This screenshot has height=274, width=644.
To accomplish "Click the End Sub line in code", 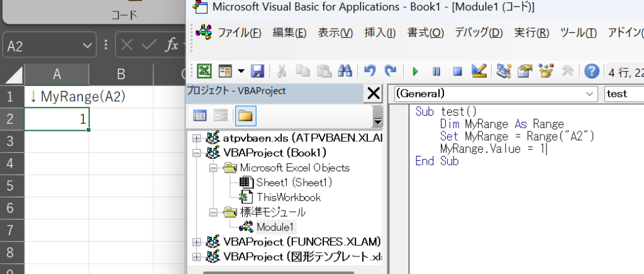I will [437, 161].
